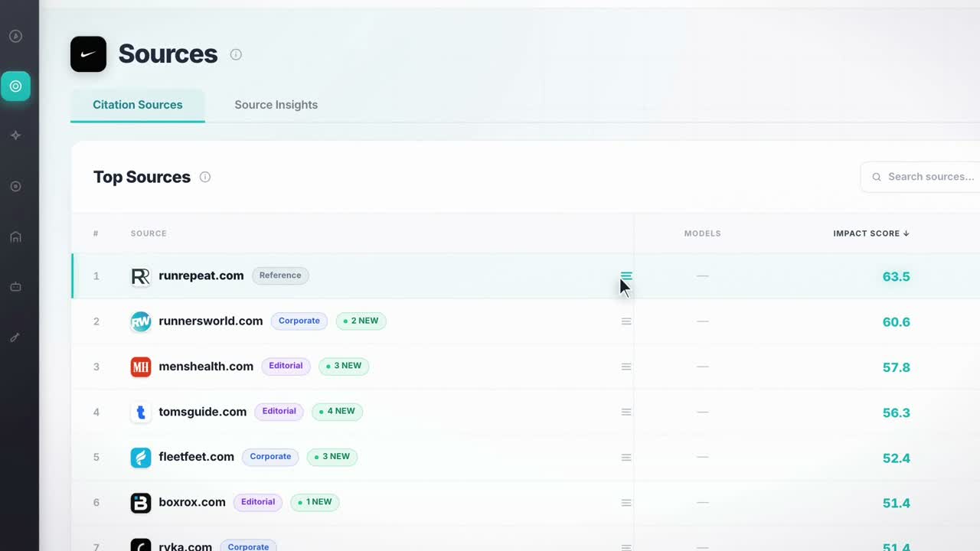Sort by the Impact Score column header

(871, 233)
